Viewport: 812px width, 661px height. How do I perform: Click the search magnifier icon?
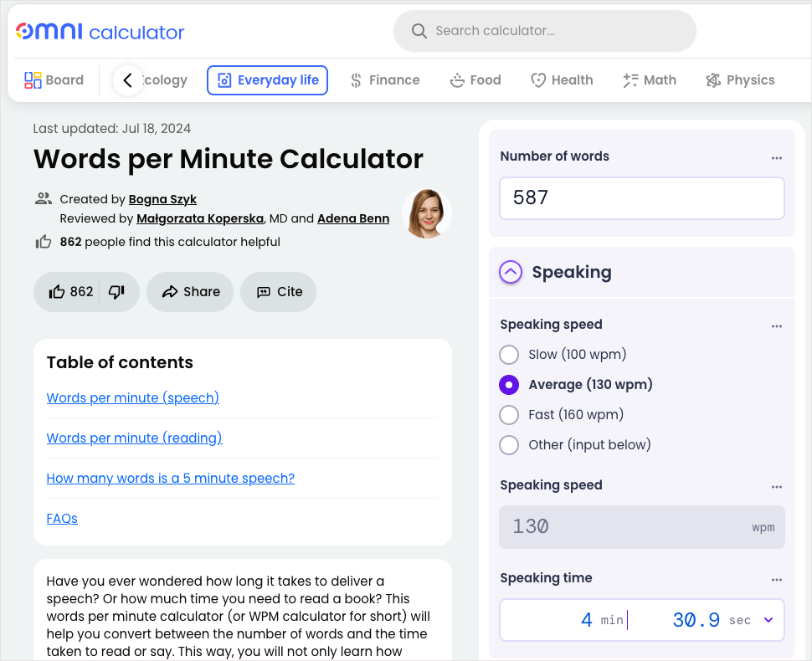(x=419, y=31)
